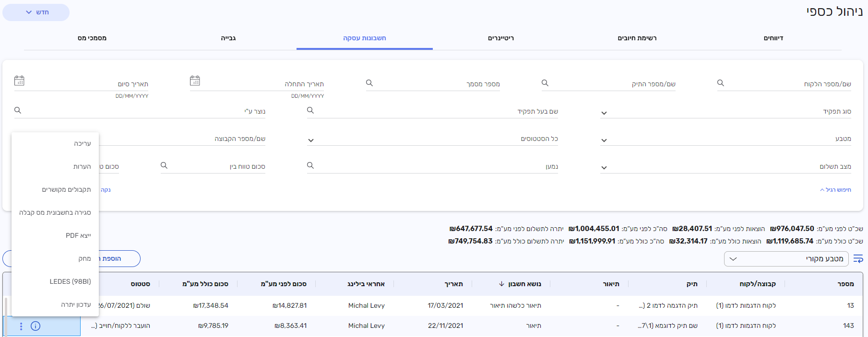
Task: Click search icon in client name/number field
Action: (x=720, y=83)
